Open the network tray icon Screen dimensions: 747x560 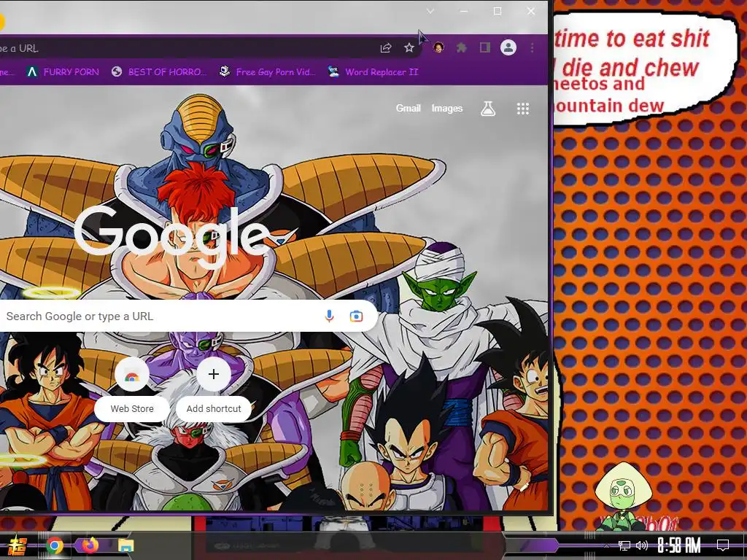coord(624,545)
